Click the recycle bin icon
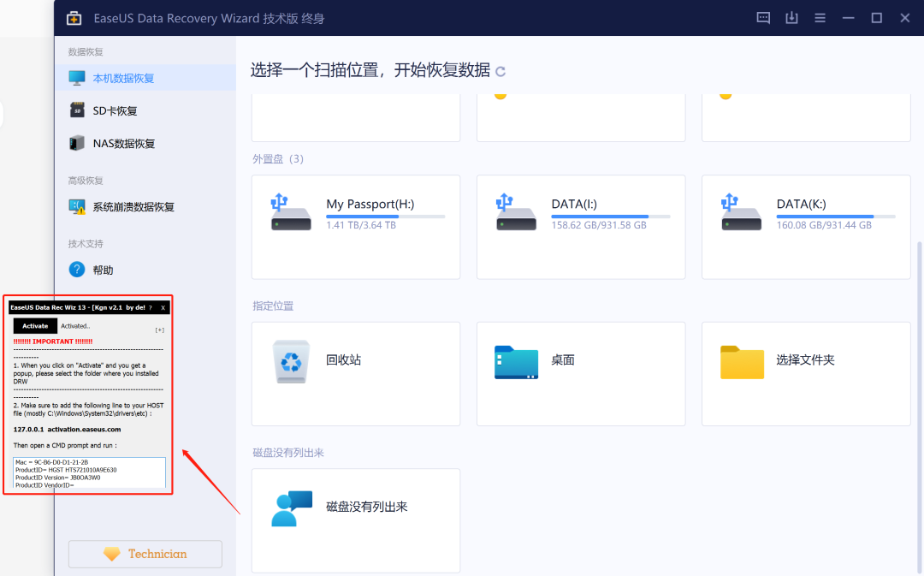924x576 pixels. pos(291,362)
